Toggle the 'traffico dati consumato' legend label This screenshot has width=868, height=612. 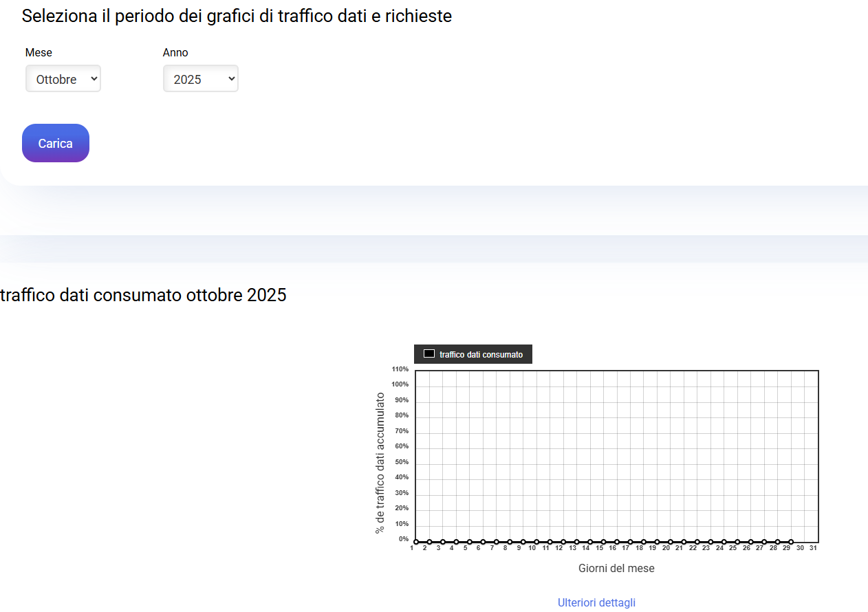pyautogui.click(x=481, y=355)
